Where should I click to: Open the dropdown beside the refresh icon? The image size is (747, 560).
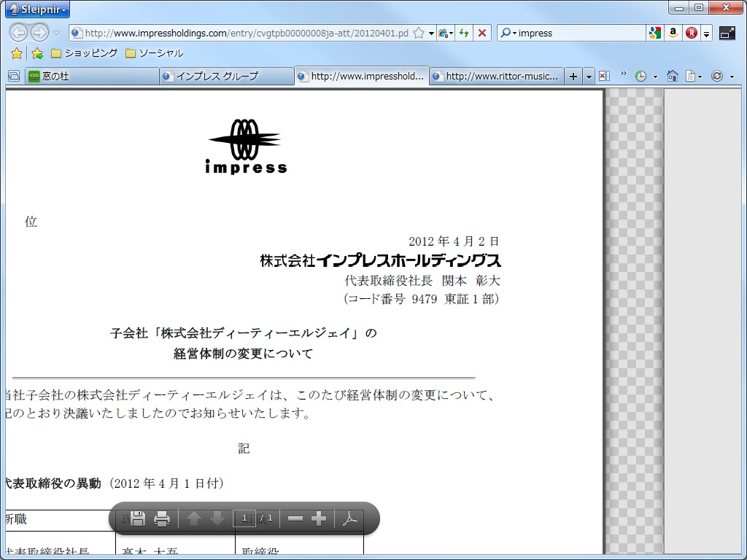451,33
